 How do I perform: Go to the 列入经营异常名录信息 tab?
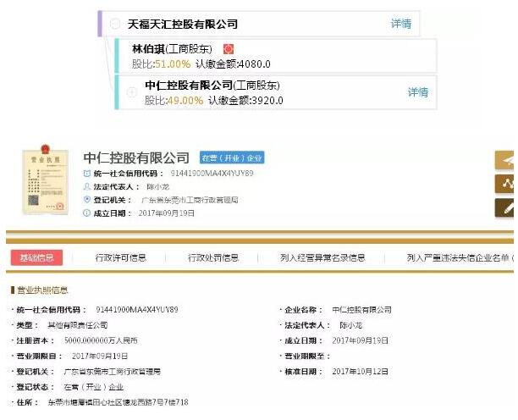click(x=322, y=258)
